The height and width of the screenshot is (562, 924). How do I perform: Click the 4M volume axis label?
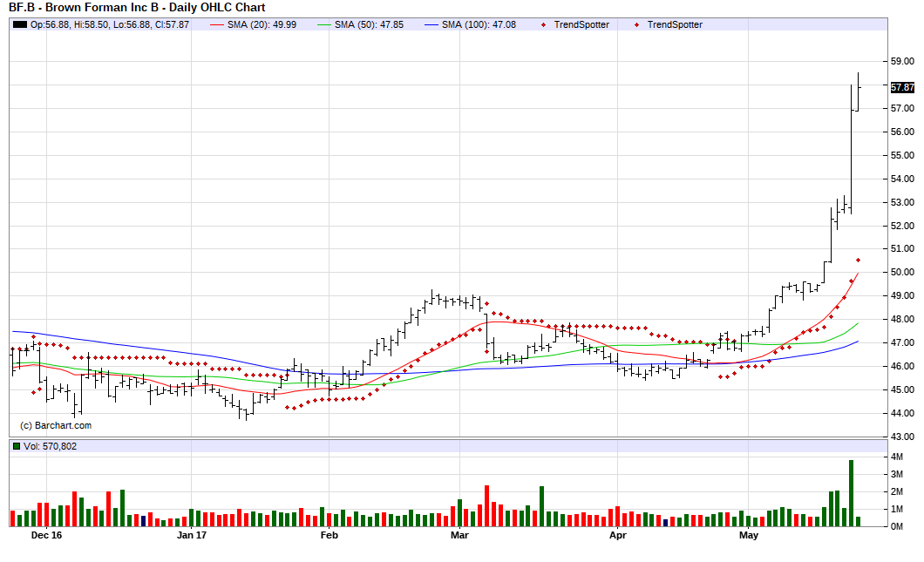tap(897, 457)
